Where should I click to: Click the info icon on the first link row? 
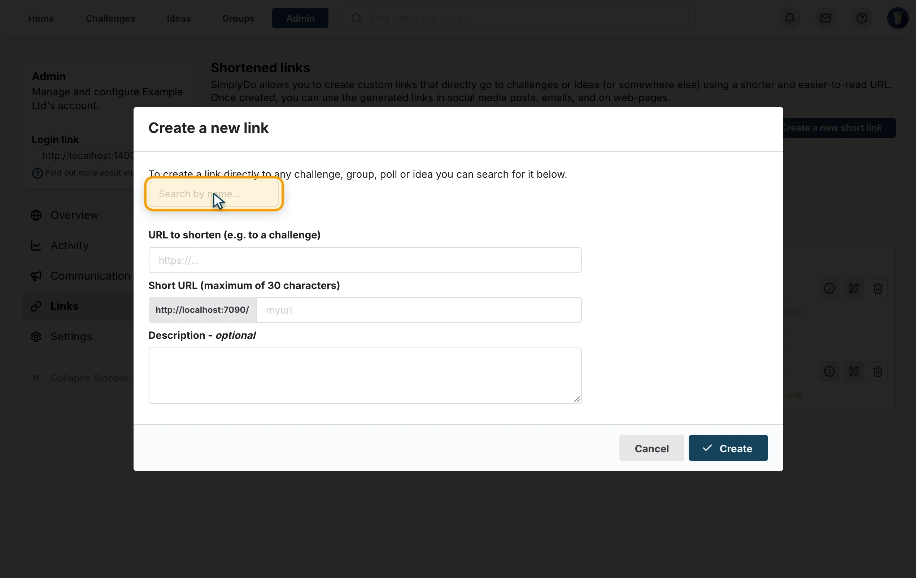tap(829, 288)
